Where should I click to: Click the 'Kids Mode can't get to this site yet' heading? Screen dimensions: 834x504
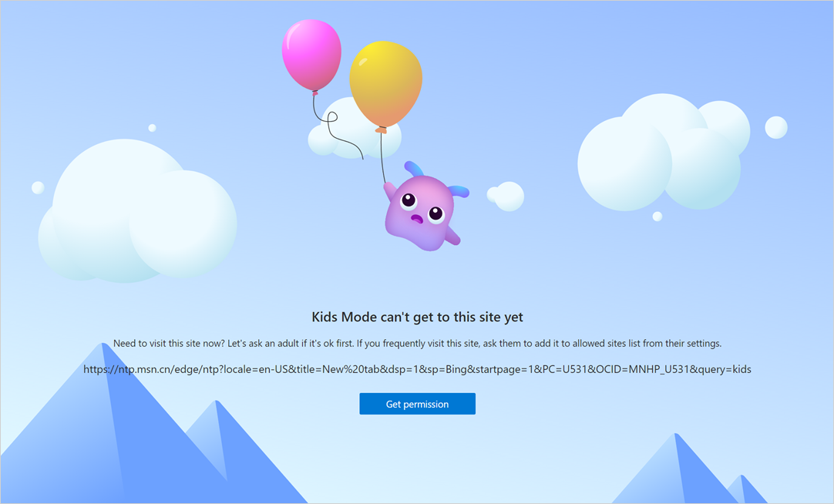[x=417, y=317]
